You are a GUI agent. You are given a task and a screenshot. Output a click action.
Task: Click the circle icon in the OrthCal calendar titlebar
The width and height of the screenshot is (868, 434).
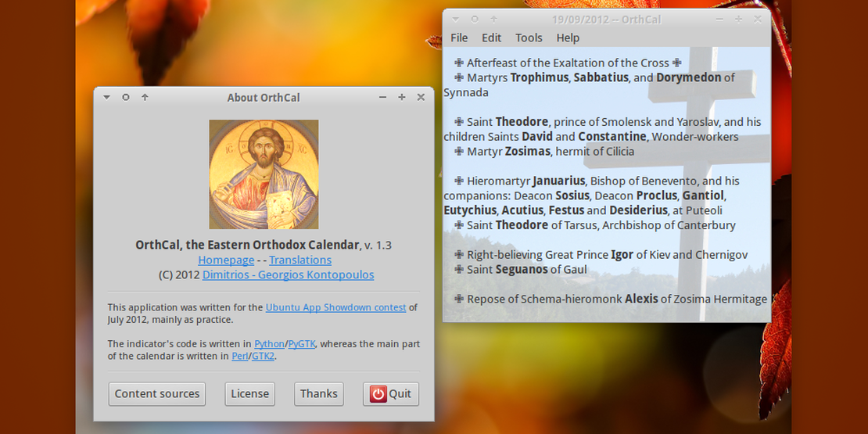pyautogui.click(x=475, y=19)
